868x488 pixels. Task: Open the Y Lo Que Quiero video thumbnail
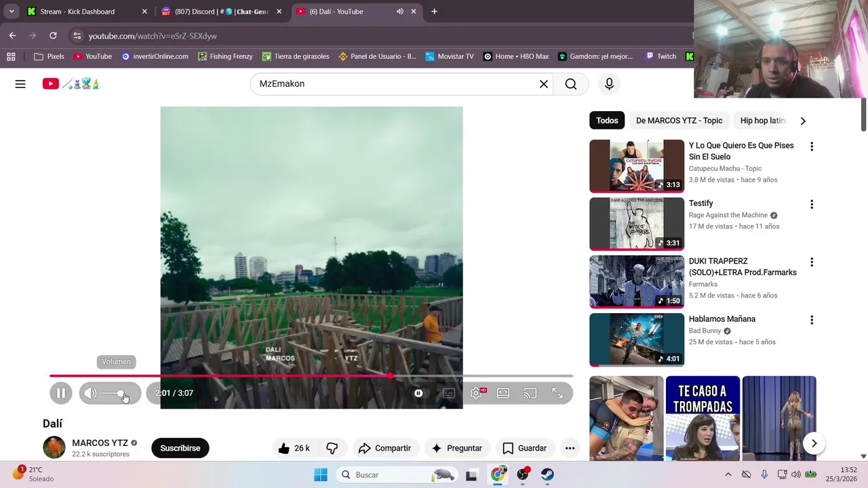click(637, 166)
